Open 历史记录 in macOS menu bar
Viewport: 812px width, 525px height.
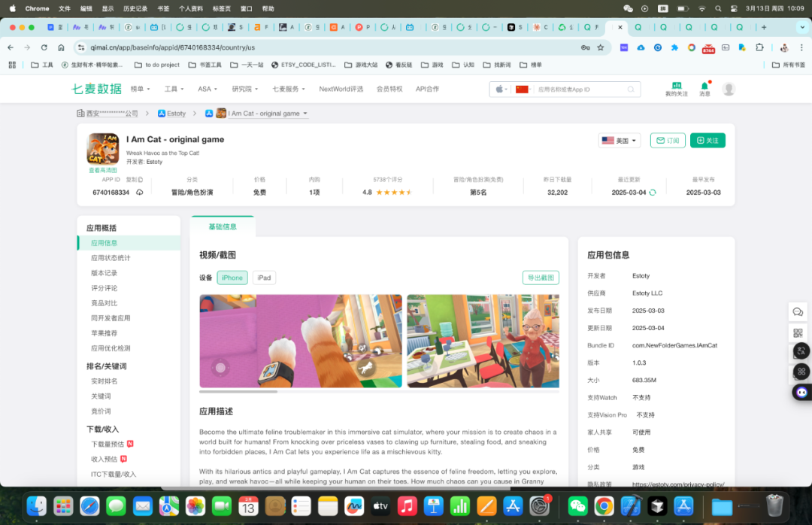(135, 8)
